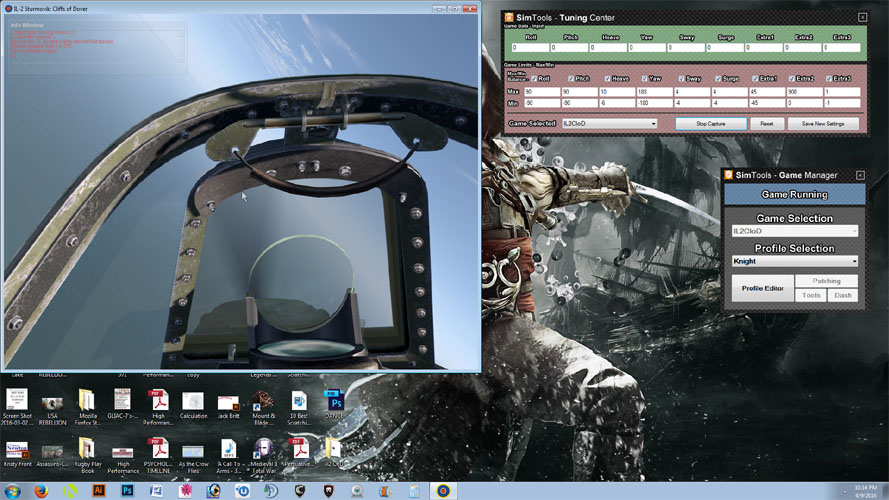
Task: Click the SimTools Tuning Center logo icon
Action: tap(509, 17)
